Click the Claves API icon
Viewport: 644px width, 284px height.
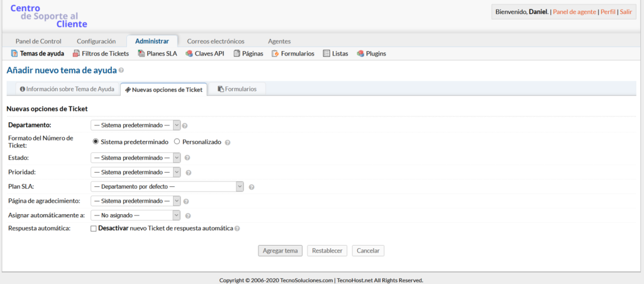pos(189,54)
